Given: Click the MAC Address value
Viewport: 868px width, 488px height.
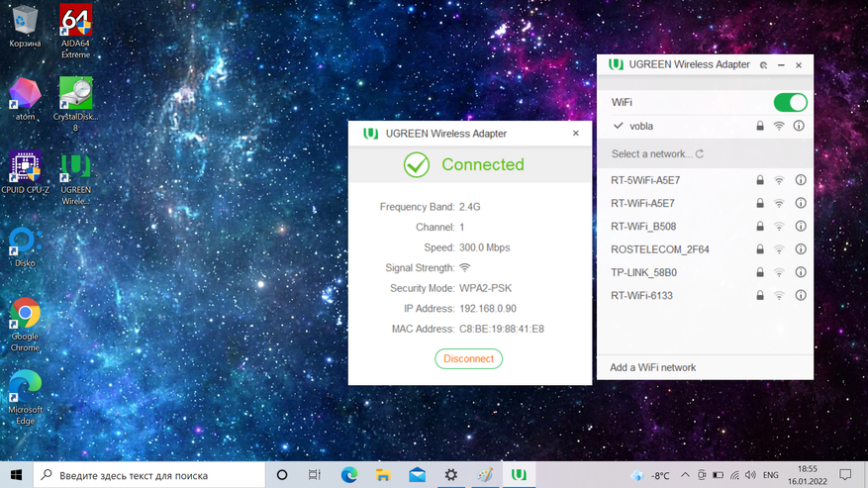Looking at the screenshot, I should (502, 329).
